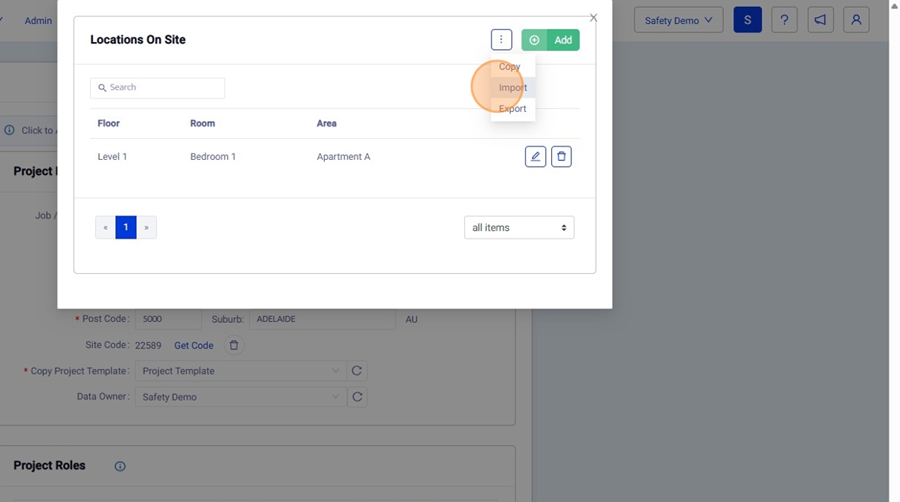Viewport: 900px width, 502px height.
Task: Open the three-dot more options menu
Action: tap(501, 40)
